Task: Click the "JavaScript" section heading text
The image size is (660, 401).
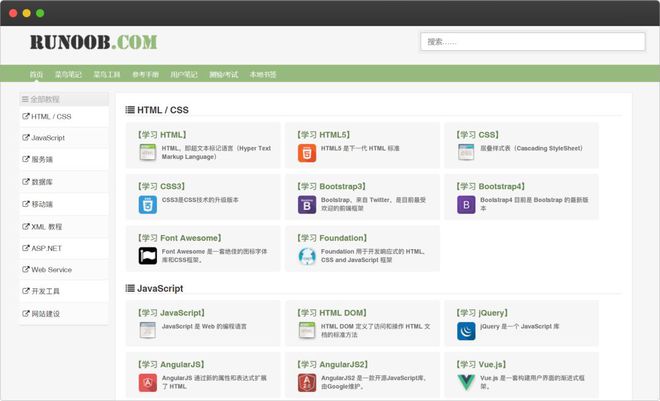Action: click(x=160, y=288)
